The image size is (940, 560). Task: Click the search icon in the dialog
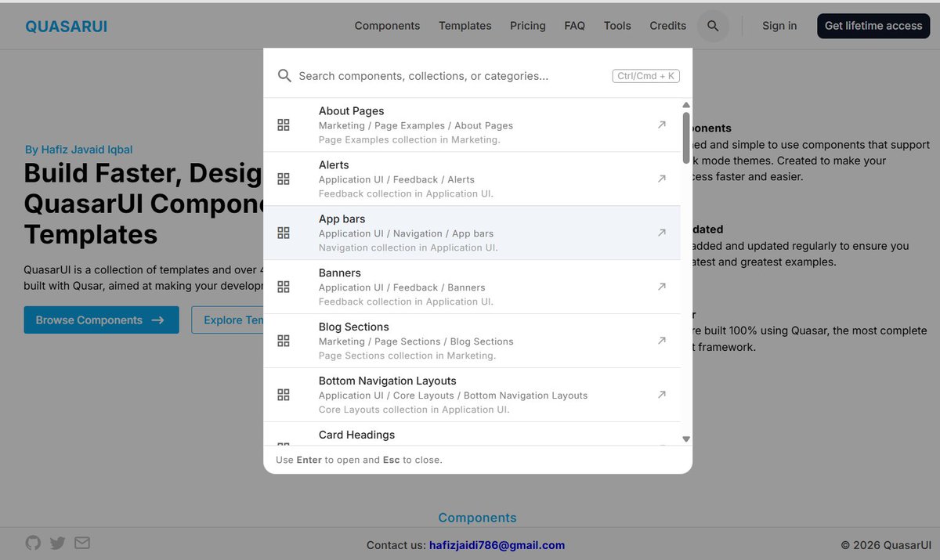point(284,76)
